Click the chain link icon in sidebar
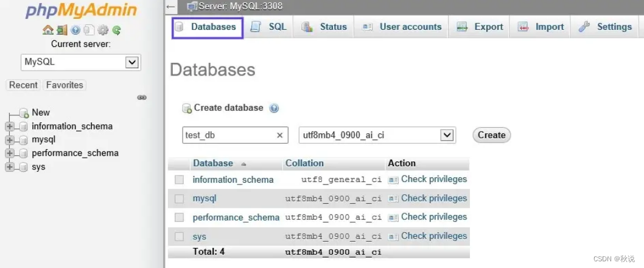644x268 pixels. (142, 97)
